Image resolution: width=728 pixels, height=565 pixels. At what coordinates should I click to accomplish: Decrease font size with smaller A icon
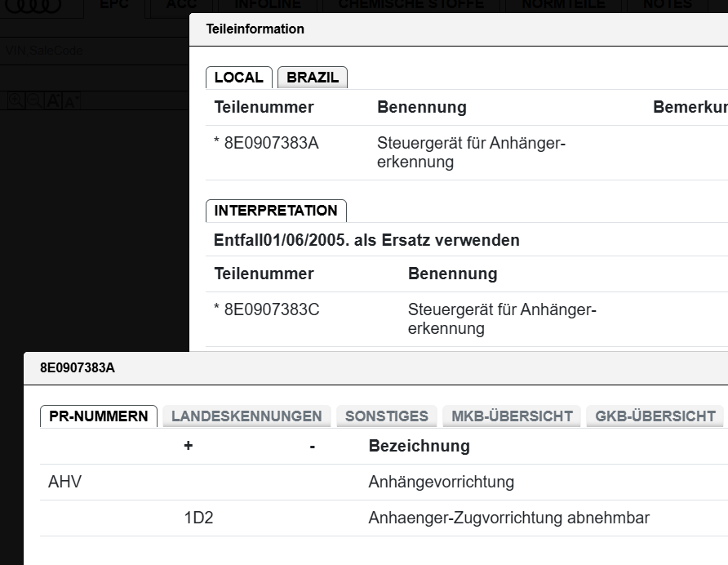tap(71, 100)
